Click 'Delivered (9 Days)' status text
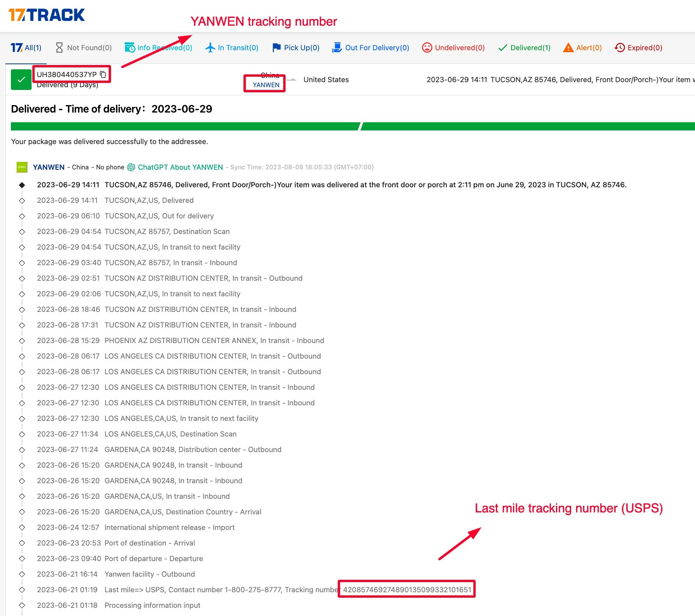 [x=67, y=85]
